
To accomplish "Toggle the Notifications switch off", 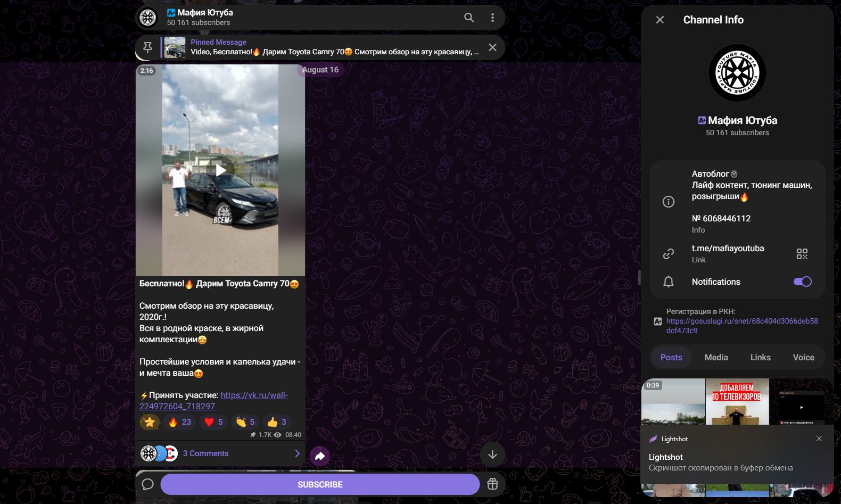I will (803, 282).
